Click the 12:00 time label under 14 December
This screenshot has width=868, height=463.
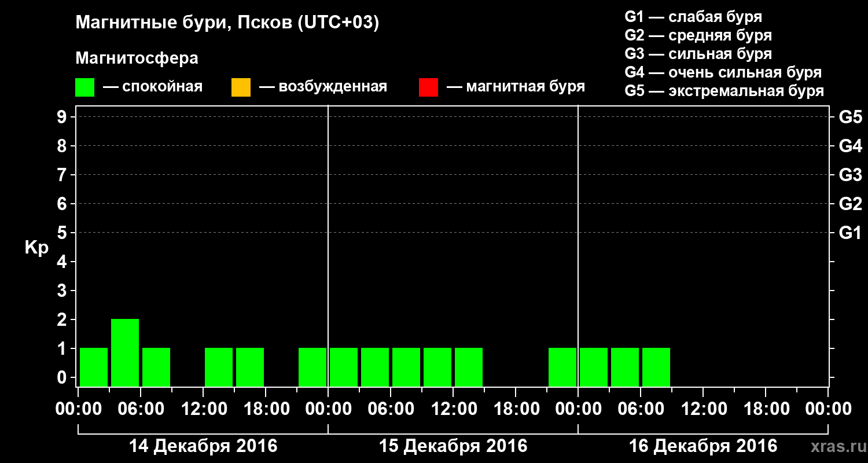(203, 409)
